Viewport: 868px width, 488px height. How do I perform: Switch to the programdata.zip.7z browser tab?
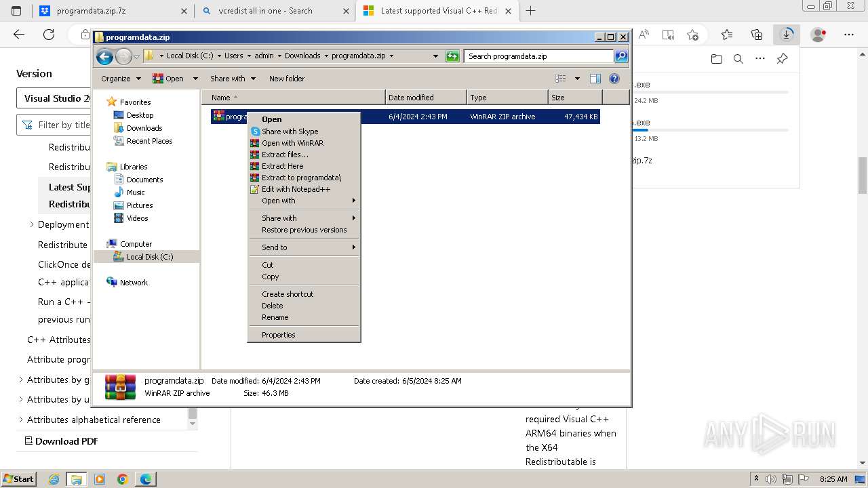coord(113,11)
